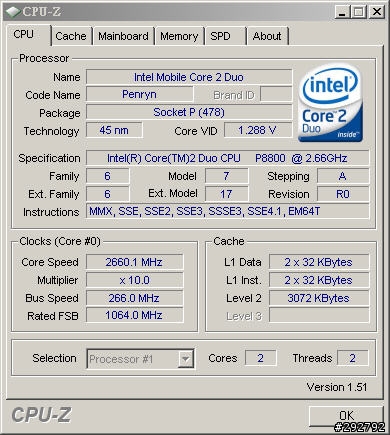Click the code name value 'Penryn'
The width and height of the screenshot is (390, 435).
139,95
